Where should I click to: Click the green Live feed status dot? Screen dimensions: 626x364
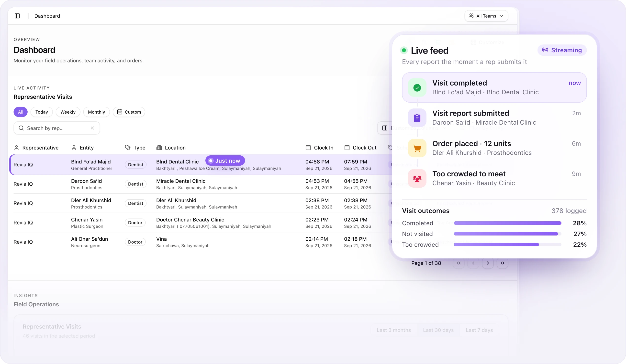404,51
